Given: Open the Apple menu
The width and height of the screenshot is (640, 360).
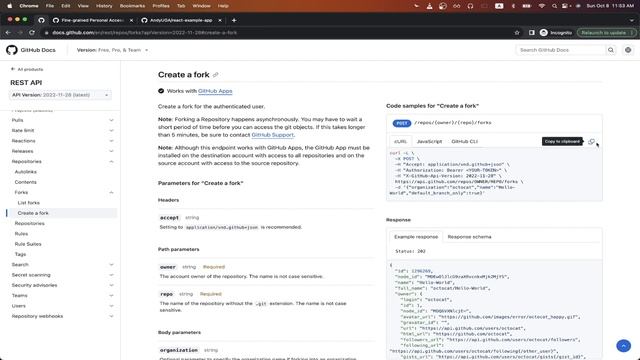Looking at the screenshot, I should coord(9,6).
